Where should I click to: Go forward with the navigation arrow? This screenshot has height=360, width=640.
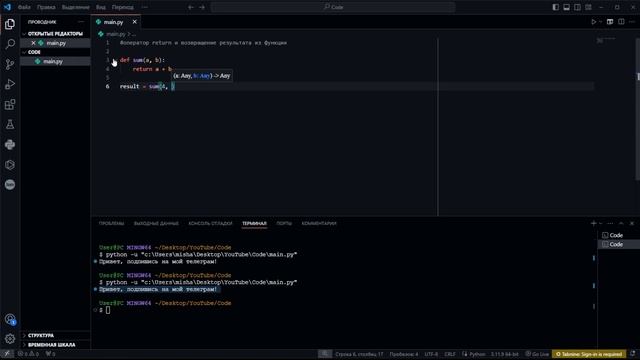[202, 7]
